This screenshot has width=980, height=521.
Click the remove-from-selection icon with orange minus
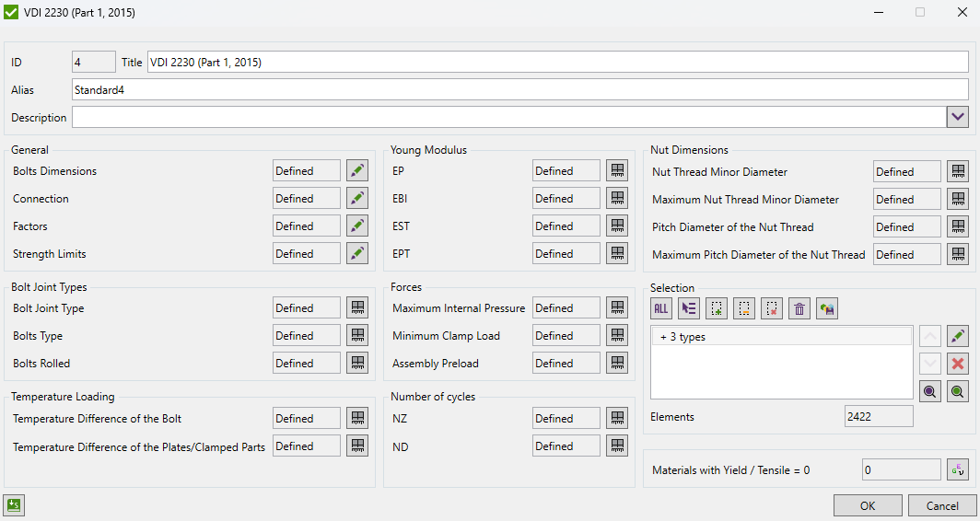pyautogui.click(x=744, y=308)
